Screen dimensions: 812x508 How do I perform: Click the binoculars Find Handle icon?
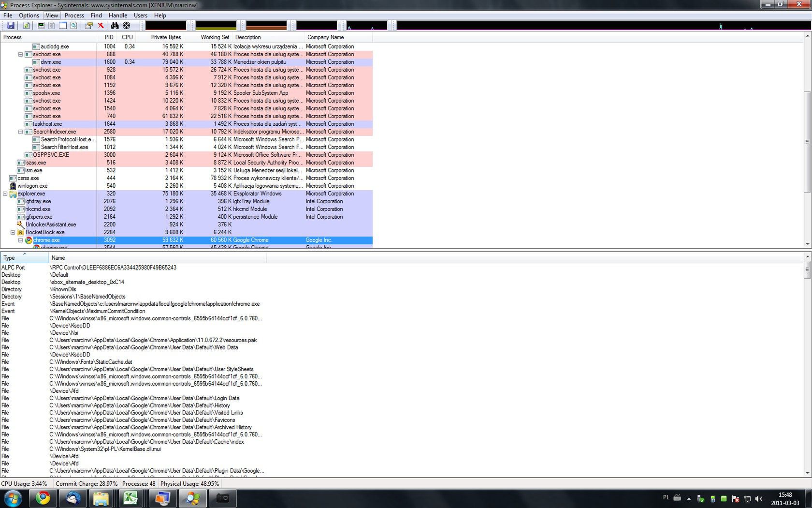click(115, 25)
